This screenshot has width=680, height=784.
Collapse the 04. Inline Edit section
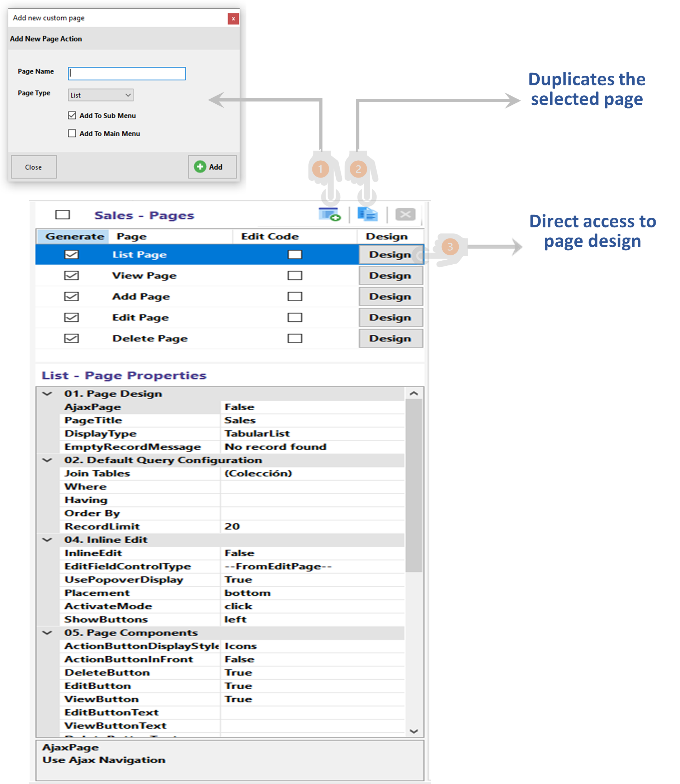pos(47,539)
